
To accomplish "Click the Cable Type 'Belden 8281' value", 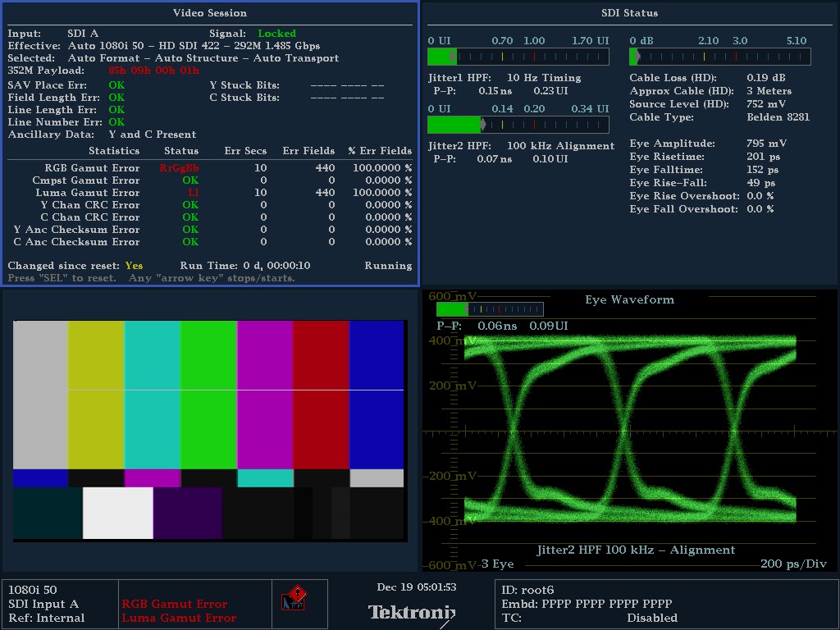I will (778, 116).
